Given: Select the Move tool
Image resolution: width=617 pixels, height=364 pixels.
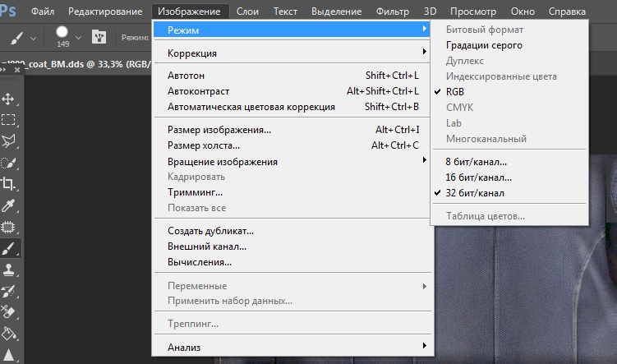Looking at the screenshot, I should coord(10,99).
